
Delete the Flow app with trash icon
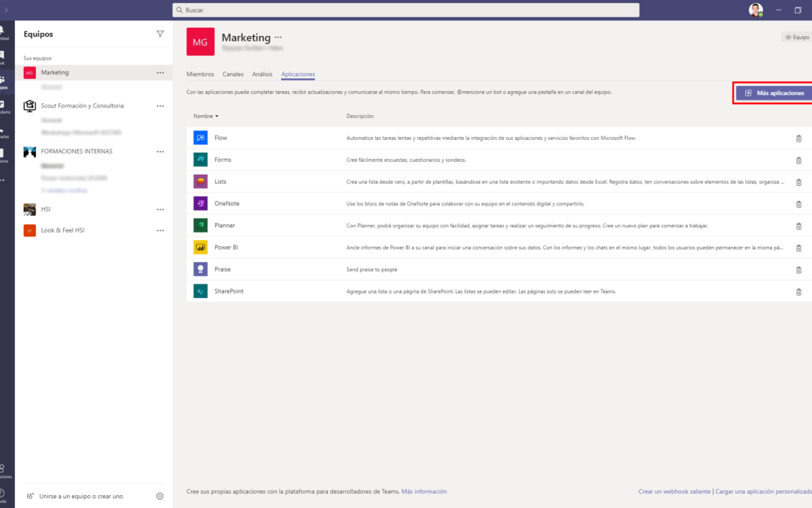click(x=798, y=138)
